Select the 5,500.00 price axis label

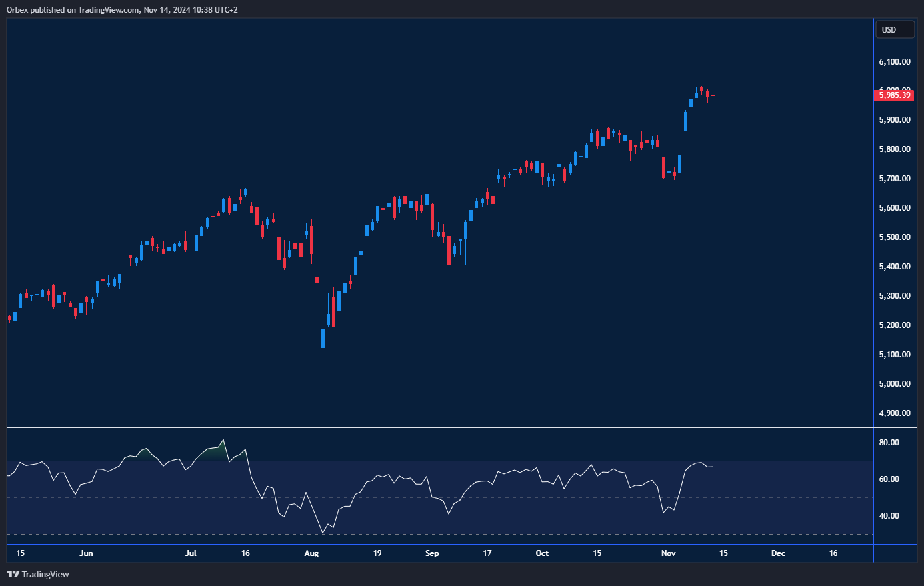(894, 237)
